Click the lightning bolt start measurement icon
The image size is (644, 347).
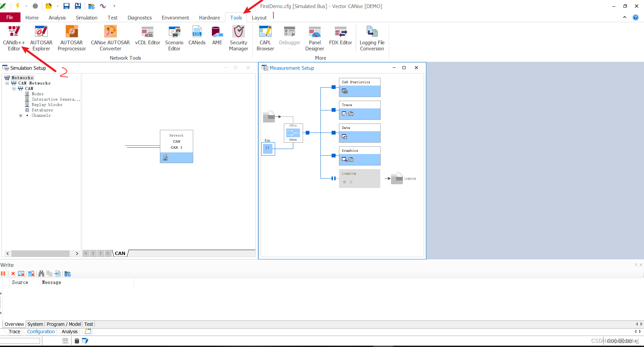17,6
